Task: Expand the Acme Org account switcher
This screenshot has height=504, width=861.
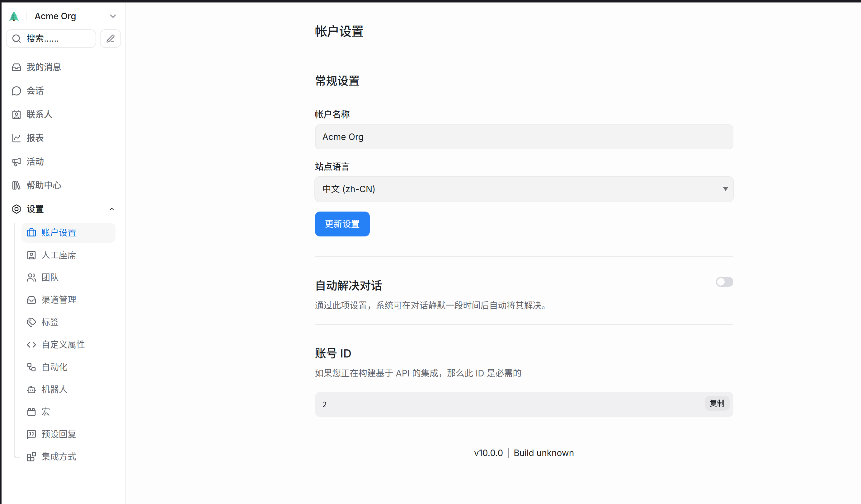Action: click(x=113, y=16)
